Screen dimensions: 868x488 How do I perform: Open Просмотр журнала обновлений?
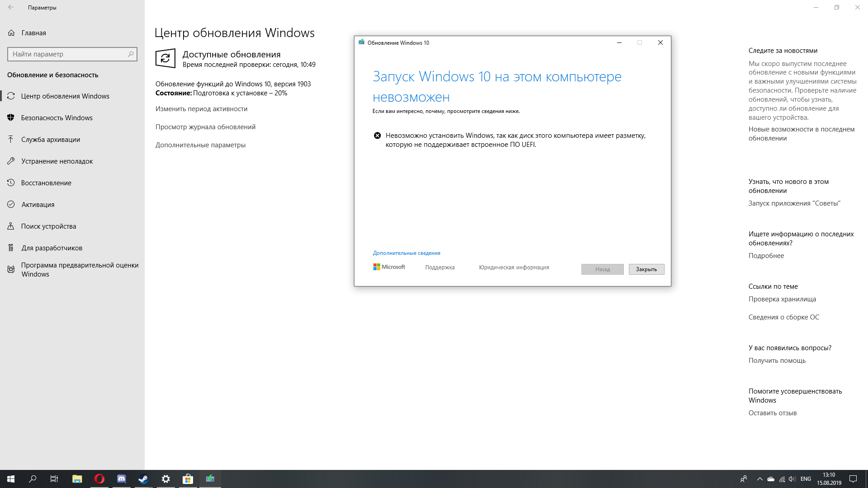[x=205, y=127]
